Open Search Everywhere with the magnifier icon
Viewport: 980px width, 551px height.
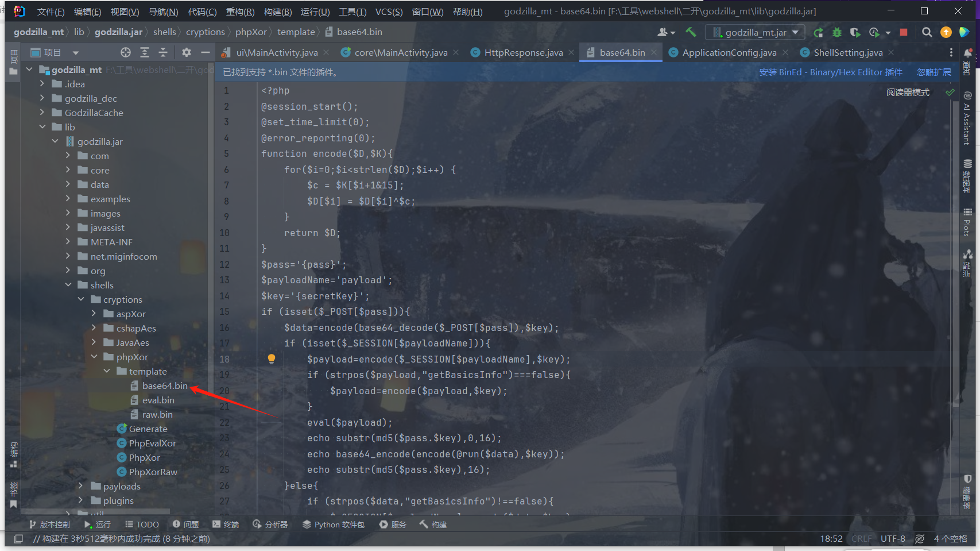pos(927,32)
